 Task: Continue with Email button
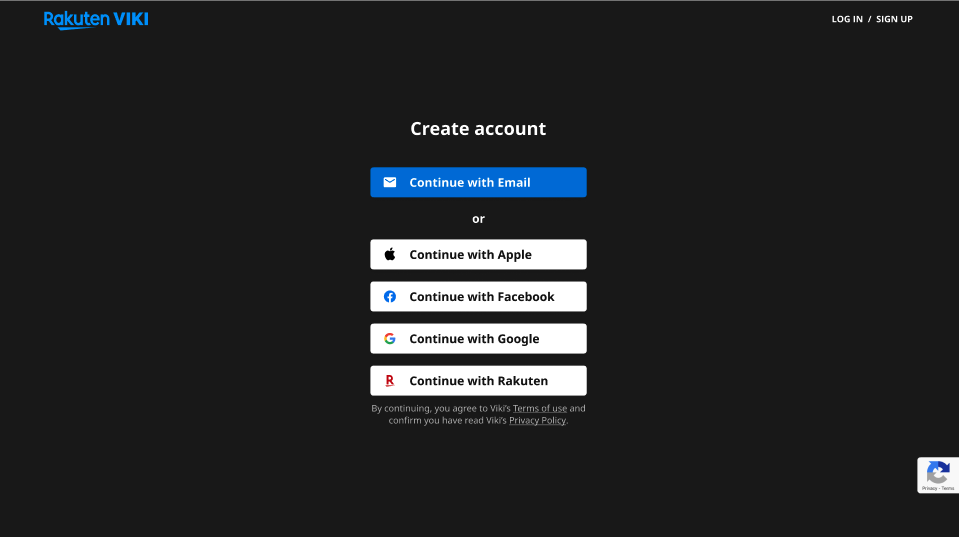pos(478,182)
